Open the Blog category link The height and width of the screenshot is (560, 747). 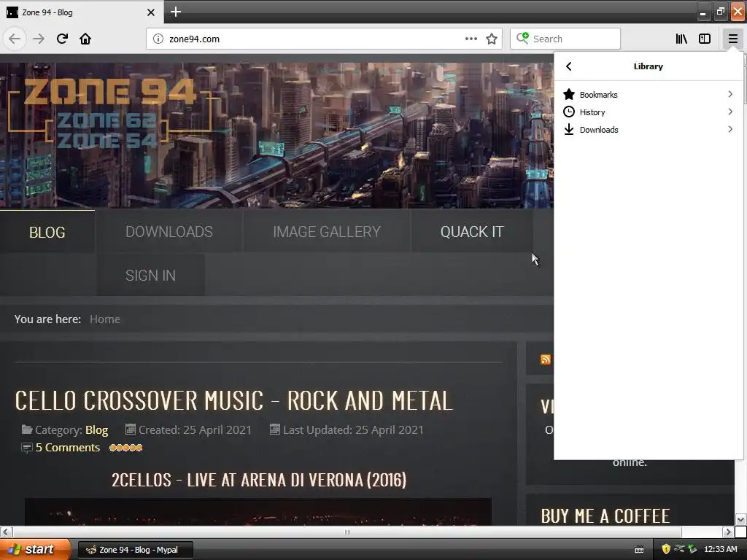(x=97, y=430)
